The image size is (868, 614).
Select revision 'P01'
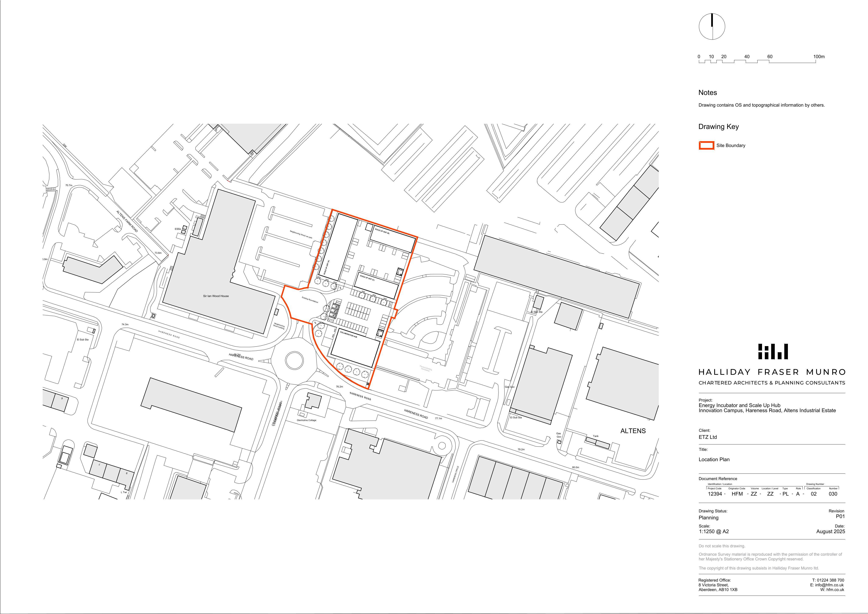click(840, 517)
